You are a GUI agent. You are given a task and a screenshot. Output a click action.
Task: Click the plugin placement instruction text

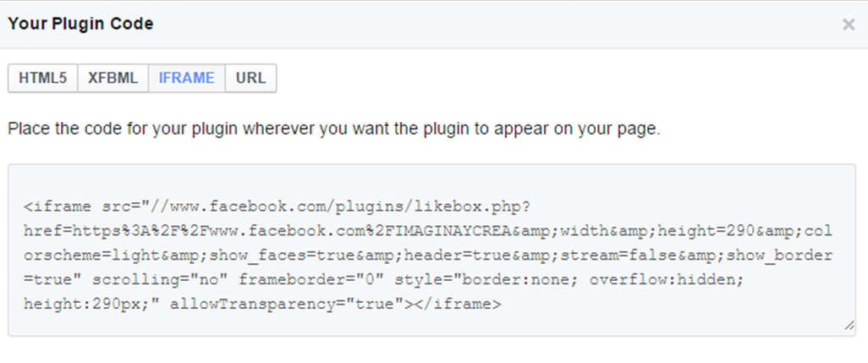click(333, 129)
